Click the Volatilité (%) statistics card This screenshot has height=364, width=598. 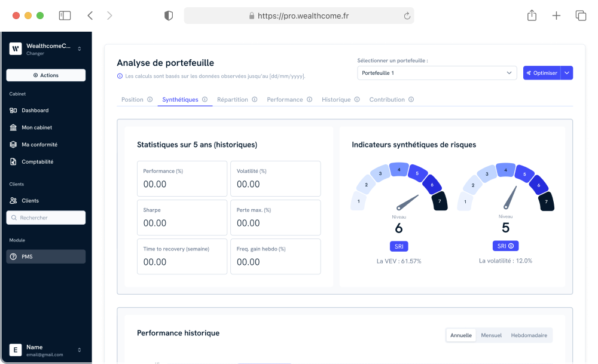click(x=275, y=179)
